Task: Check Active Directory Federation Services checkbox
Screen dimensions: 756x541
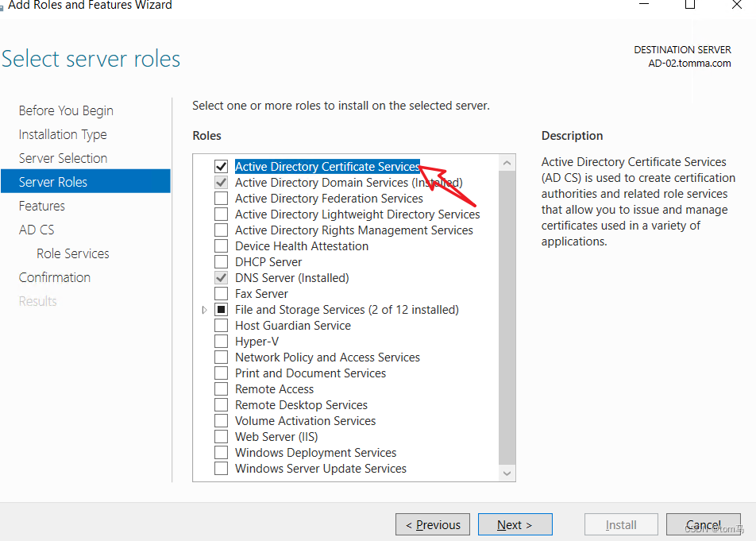Action: tap(222, 198)
